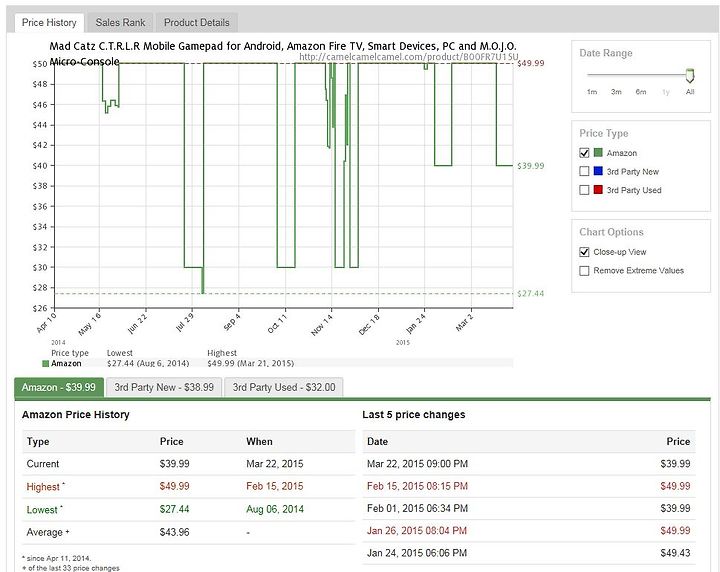The height and width of the screenshot is (572, 720).
Task: Click the green Amazon color swatch
Action: coord(598,152)
